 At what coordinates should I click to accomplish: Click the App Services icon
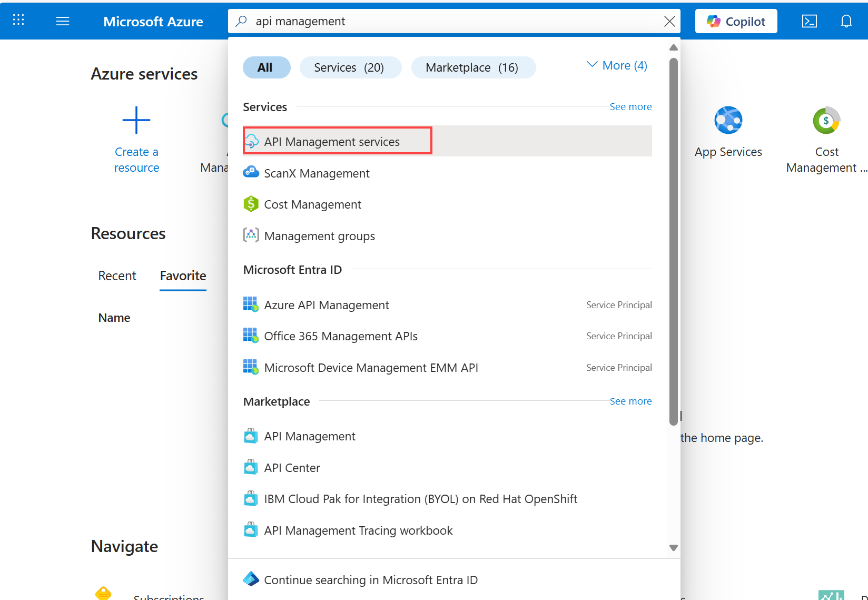pos(728,120)
